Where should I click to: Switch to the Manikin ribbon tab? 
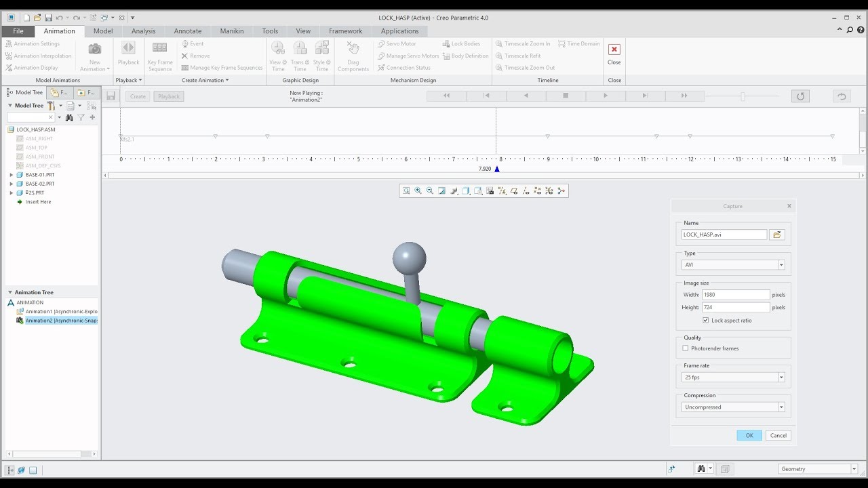tap(232, 31)
